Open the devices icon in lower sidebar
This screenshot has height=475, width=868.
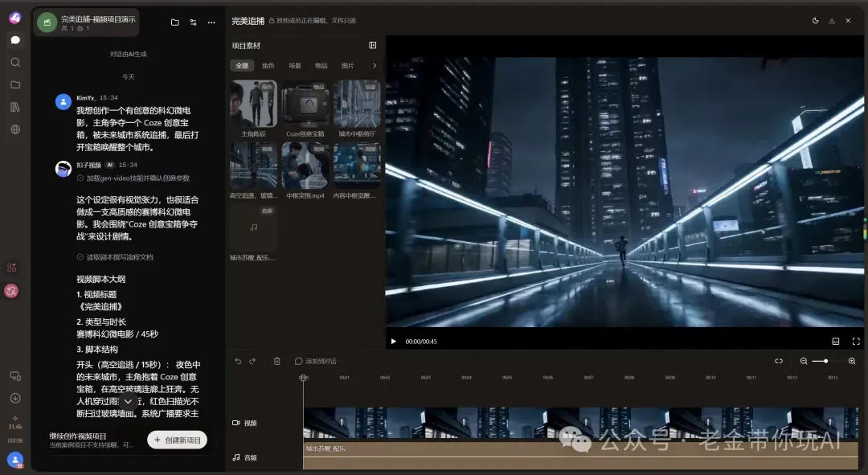click(15, 376)
